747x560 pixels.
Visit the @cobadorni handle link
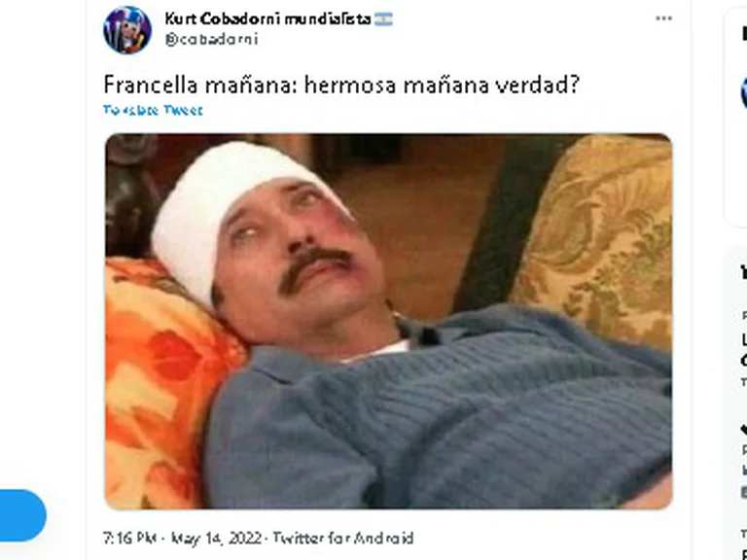coord(211,39)
